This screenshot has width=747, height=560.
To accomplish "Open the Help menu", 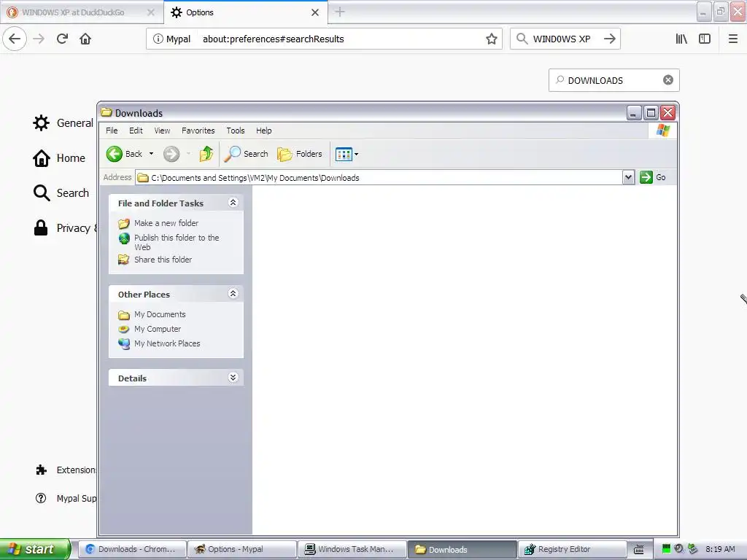I will (263, 131).
